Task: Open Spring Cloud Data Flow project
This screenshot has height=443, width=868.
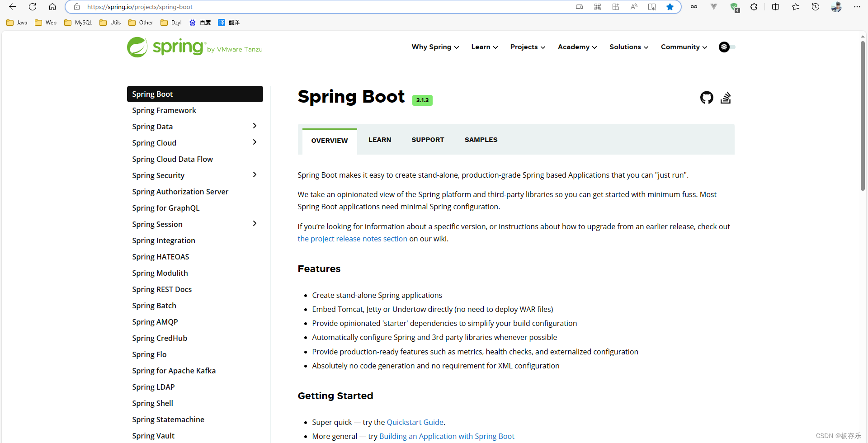Action: 172,159
